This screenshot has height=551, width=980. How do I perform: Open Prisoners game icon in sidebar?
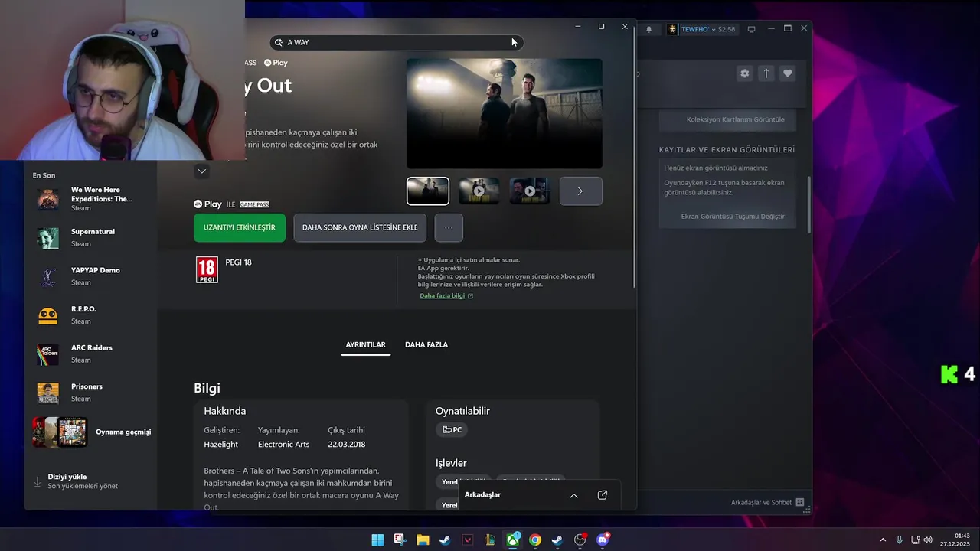click(47, 393)
